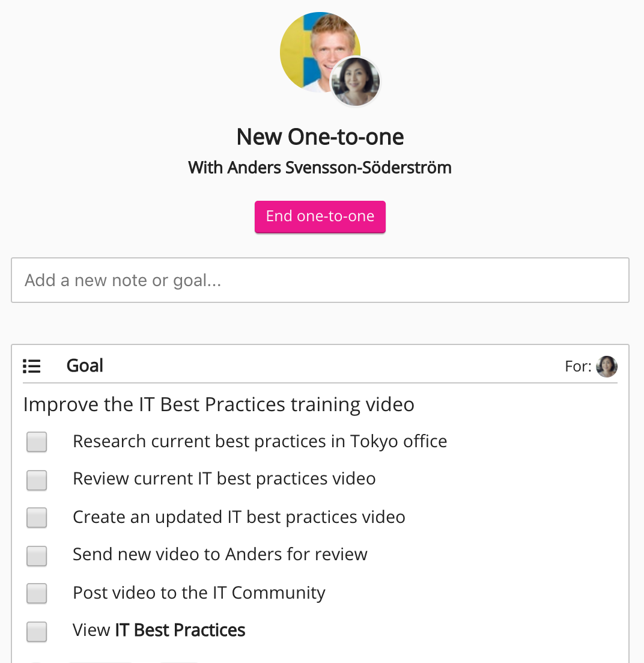Open the 'IT Best Practices' bold link

click(180, 630)
